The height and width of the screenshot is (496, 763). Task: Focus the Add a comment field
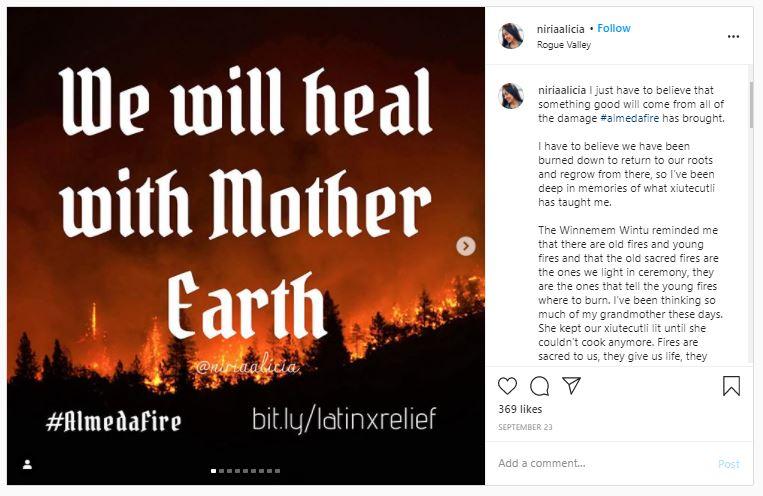click(603, 463)
